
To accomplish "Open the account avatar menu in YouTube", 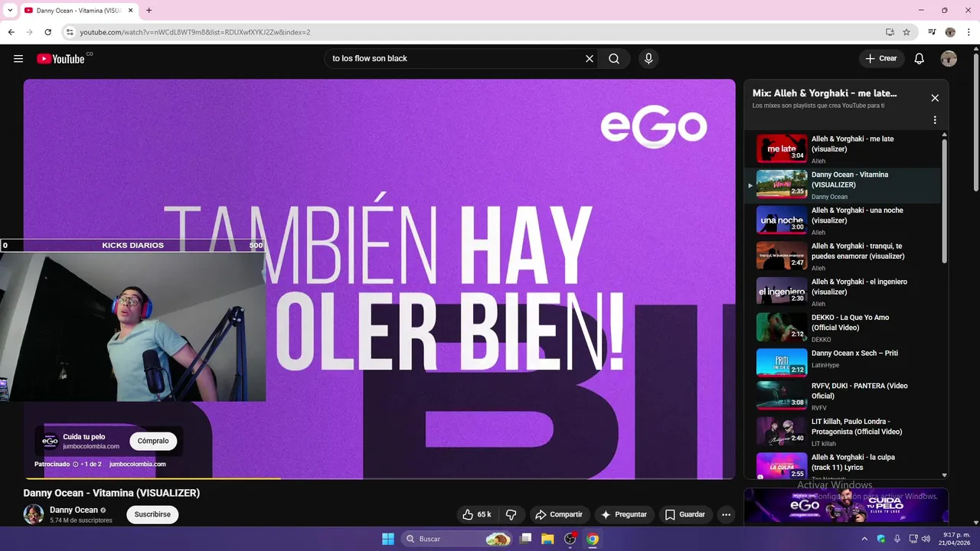I will click(949, 59).
